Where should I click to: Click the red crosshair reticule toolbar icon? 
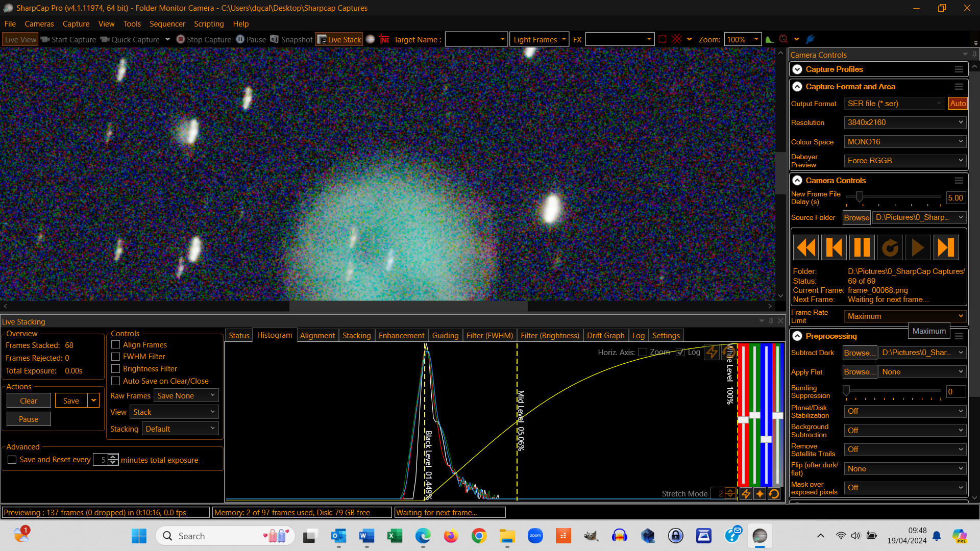(677, 39)
